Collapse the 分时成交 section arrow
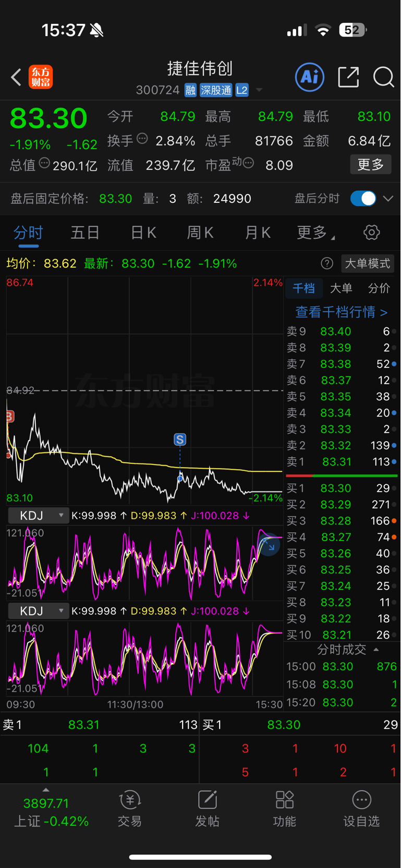 376,650
